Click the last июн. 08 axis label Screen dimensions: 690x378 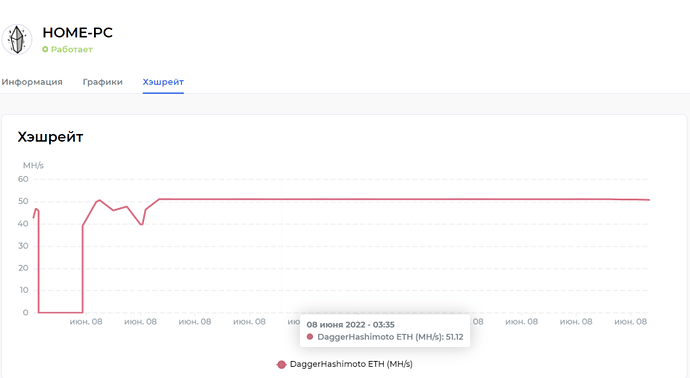tap(631, 322)
